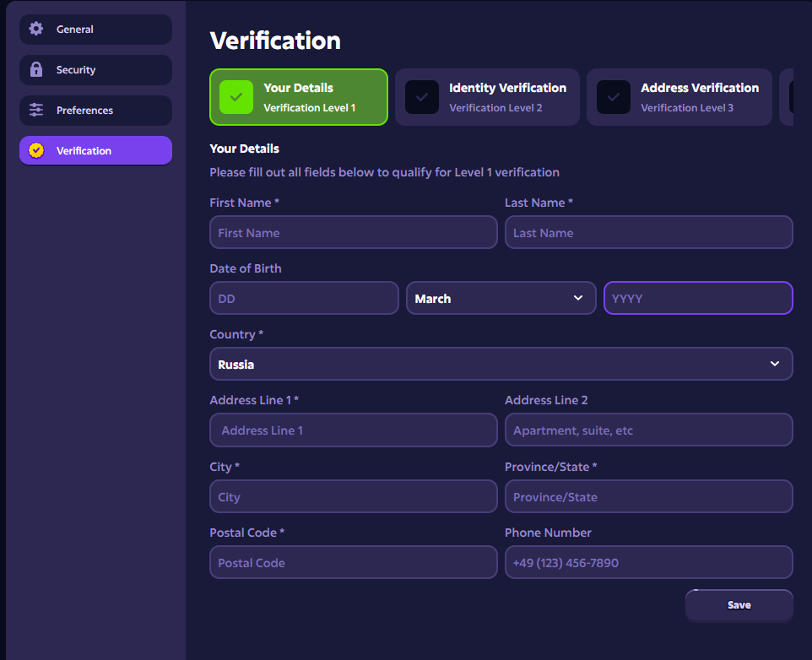
Task: Select the Verification sidebar item
Action: point(96,150)
